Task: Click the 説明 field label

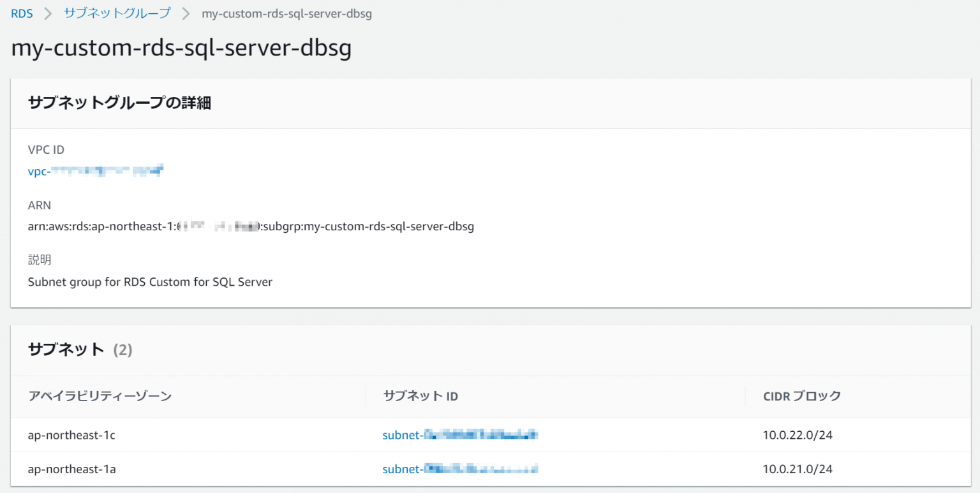Action: click(x=39, y=260)
